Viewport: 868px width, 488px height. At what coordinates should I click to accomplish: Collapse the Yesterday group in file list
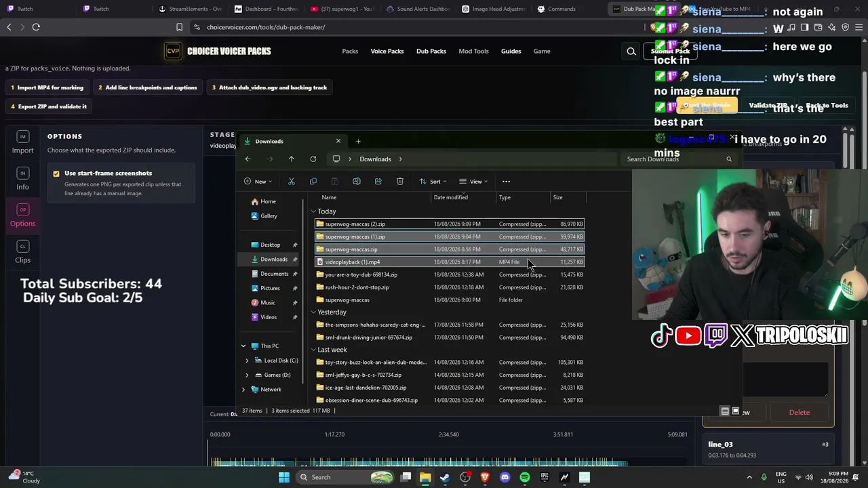pos(313,312)
